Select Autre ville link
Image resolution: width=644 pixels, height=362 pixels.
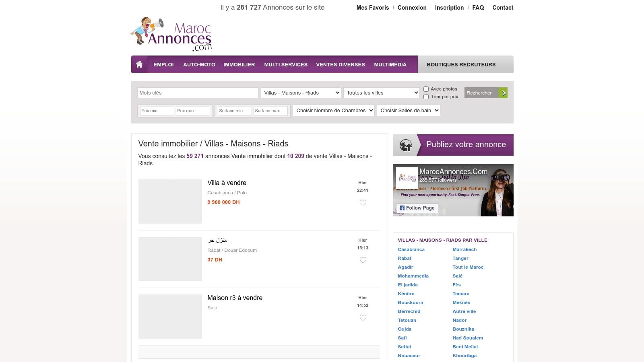(464, 311)
